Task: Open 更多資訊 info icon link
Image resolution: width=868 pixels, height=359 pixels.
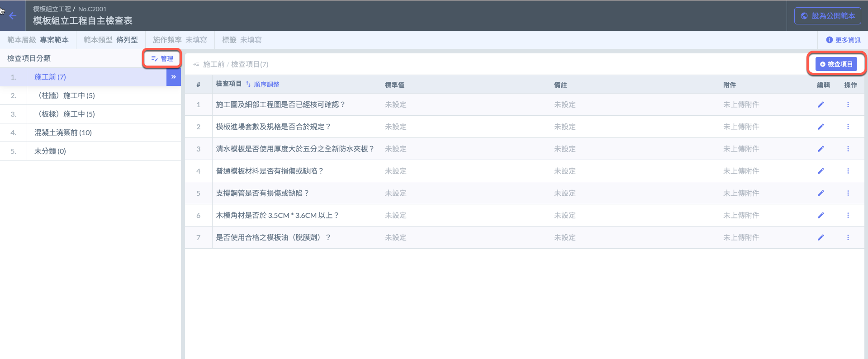Action: click(843, 40)
